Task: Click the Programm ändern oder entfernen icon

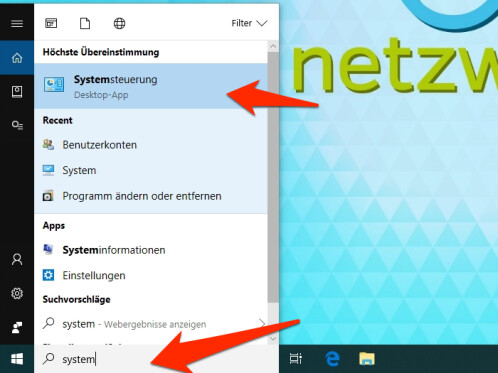Action: pos(48,196)
